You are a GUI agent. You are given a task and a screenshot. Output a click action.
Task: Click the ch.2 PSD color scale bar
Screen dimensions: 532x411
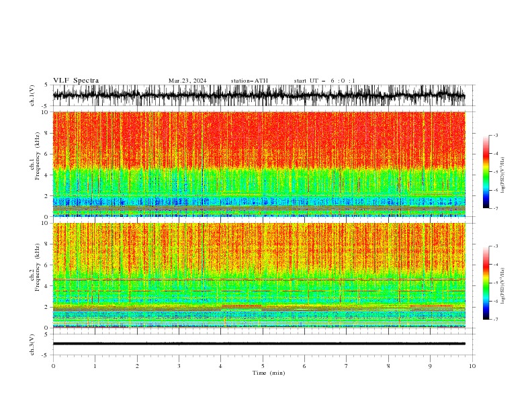tap(486, 283)
